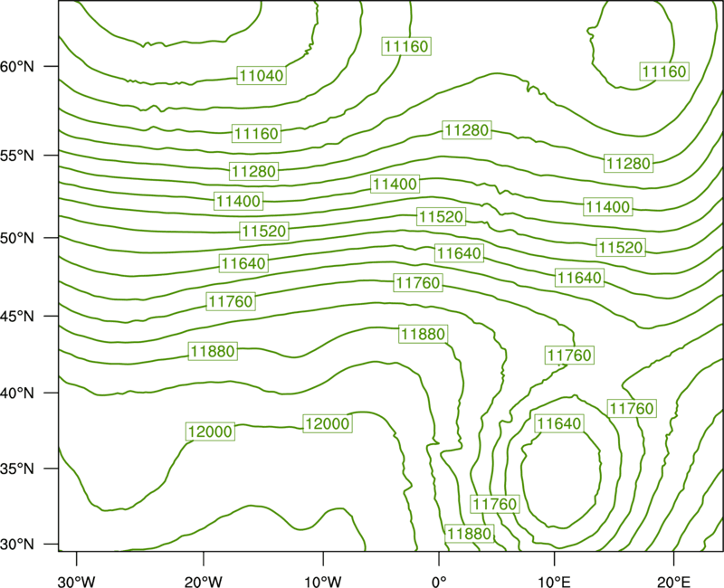724x588 pixels.
Task: Click the 30°N latitude tick label
Action: click(x=17, y=545)
